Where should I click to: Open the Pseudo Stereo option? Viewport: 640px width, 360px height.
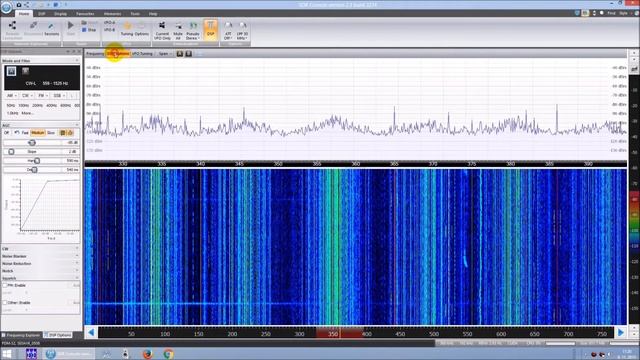click(x=193, y=31)
